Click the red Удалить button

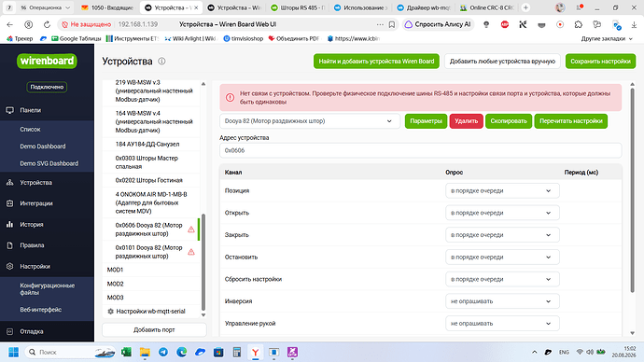(466, 121)
